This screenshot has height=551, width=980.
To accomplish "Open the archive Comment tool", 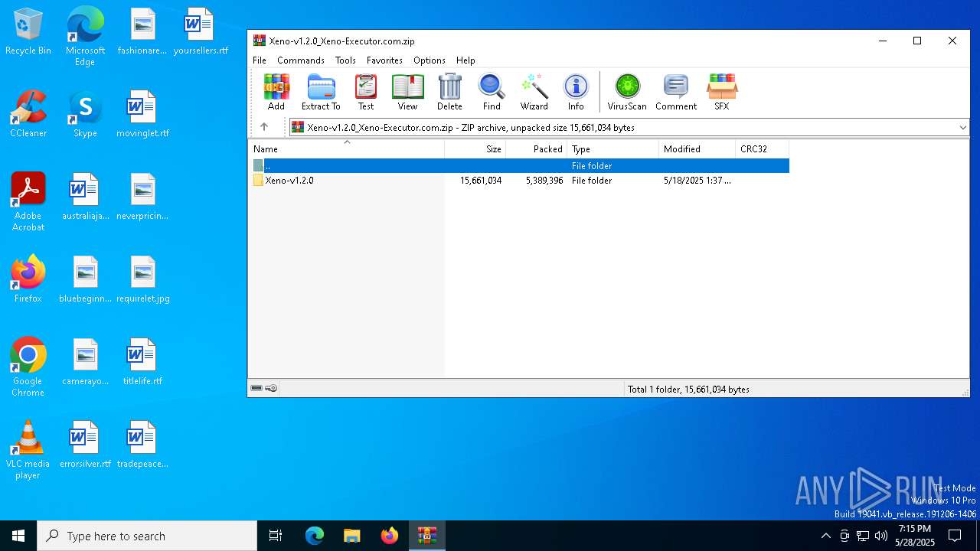I will 676,92.
